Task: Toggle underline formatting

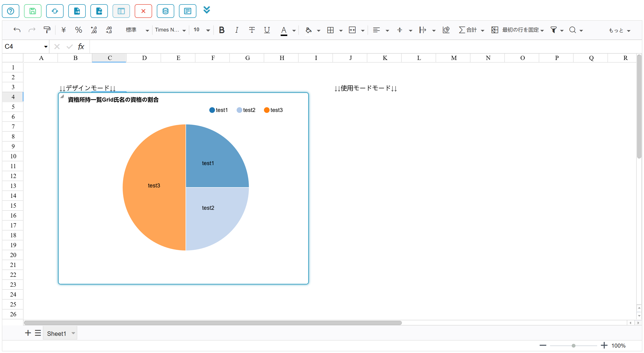Action: [x=267, y=30]
